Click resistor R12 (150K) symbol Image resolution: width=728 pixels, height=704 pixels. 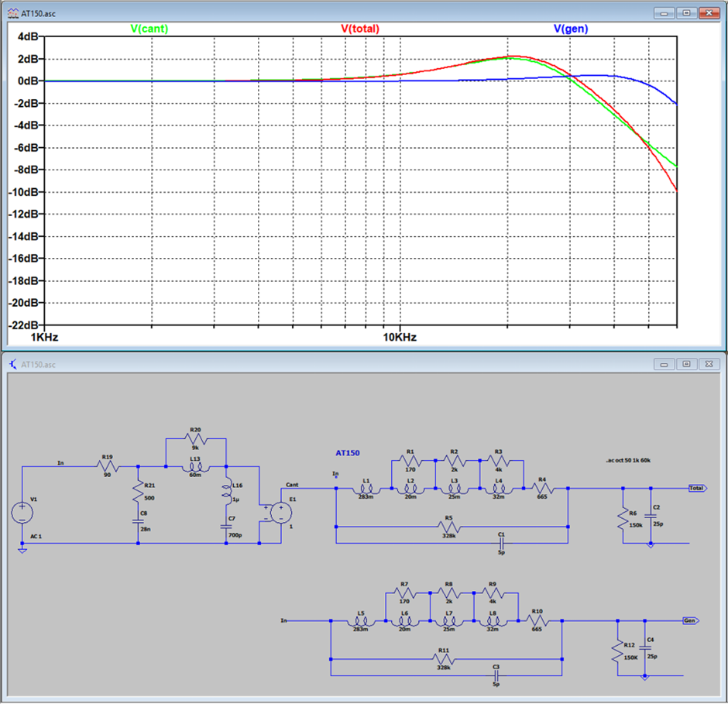[x=617, y=651]
